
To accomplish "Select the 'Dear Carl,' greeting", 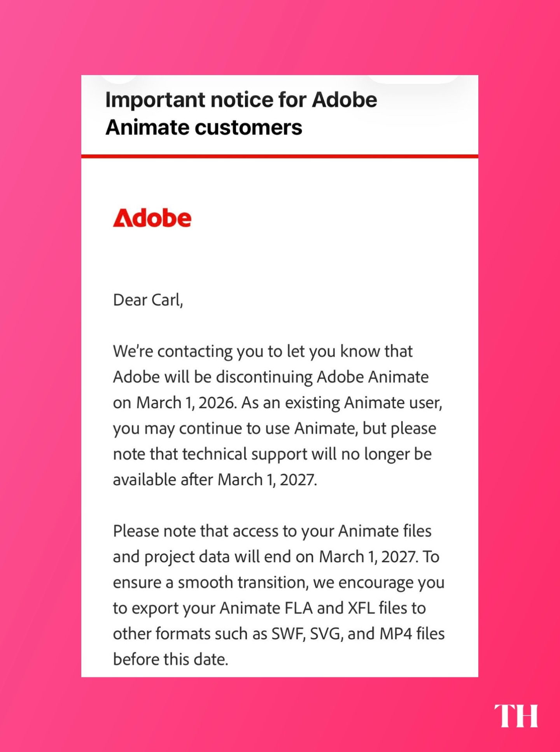I will (x=148, y=300).
